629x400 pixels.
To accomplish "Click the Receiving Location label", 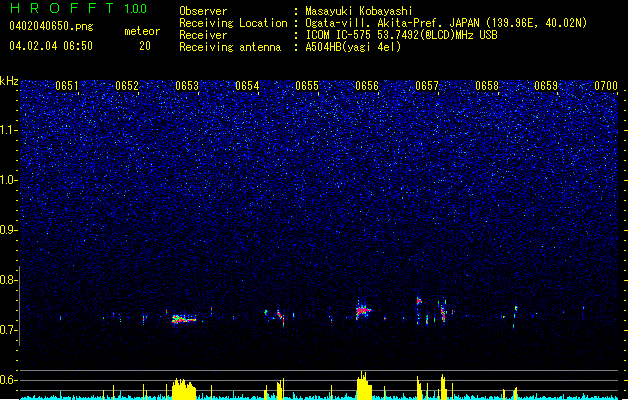I will 233,23.
